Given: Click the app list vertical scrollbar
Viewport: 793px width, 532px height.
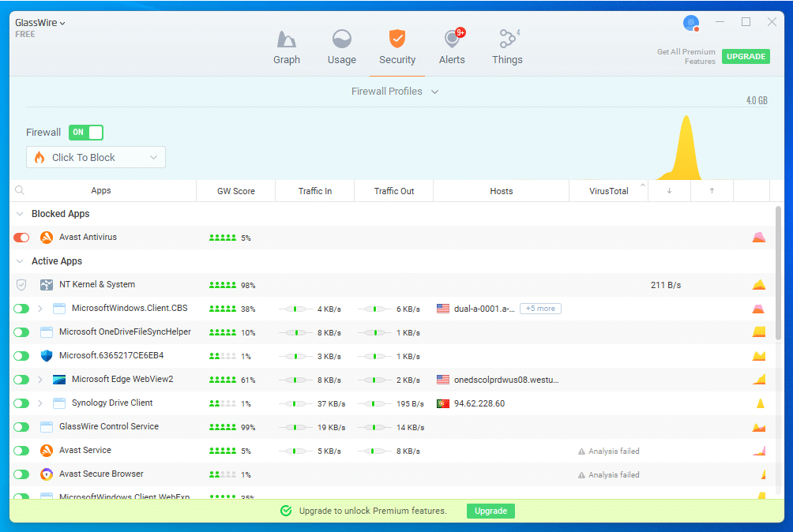Looking at the screenshot, I should [x=778, y=273].
